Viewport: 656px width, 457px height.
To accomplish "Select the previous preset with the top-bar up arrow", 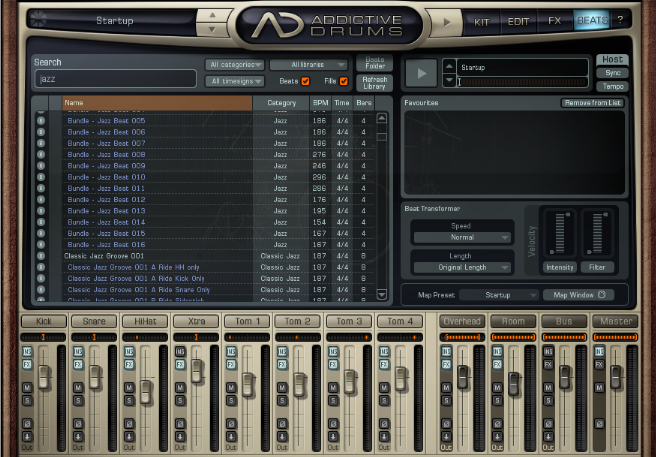I will pos(213,15).
